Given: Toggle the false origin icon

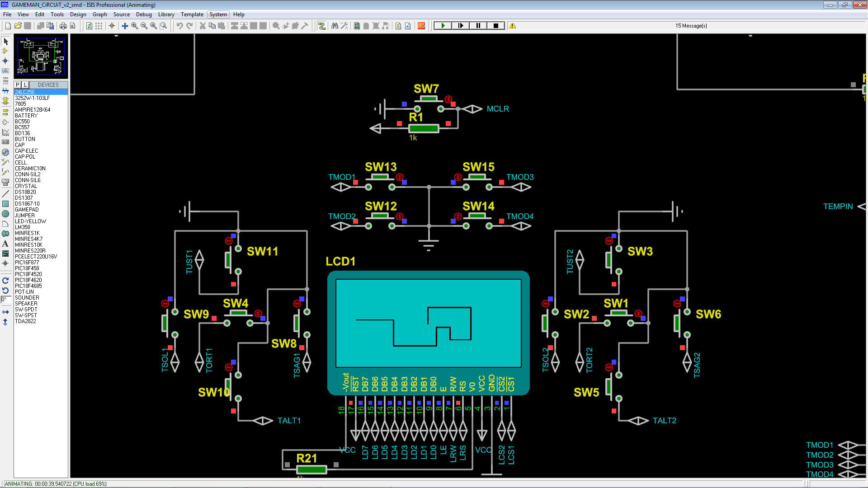Looking at the screenshot, I should click(x=112, y=26).
